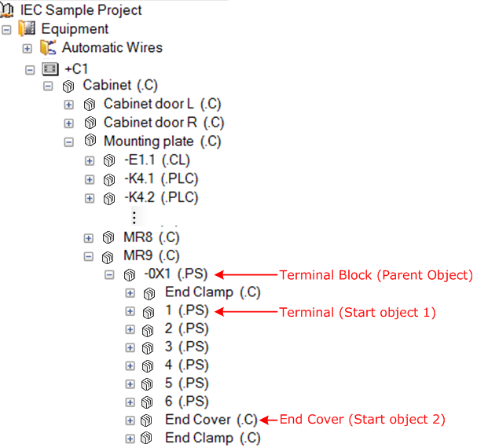Collapse the -0X1 terminal block node
Screen dimensions: 477x448
pyautogui.click(x=109, y=275)
